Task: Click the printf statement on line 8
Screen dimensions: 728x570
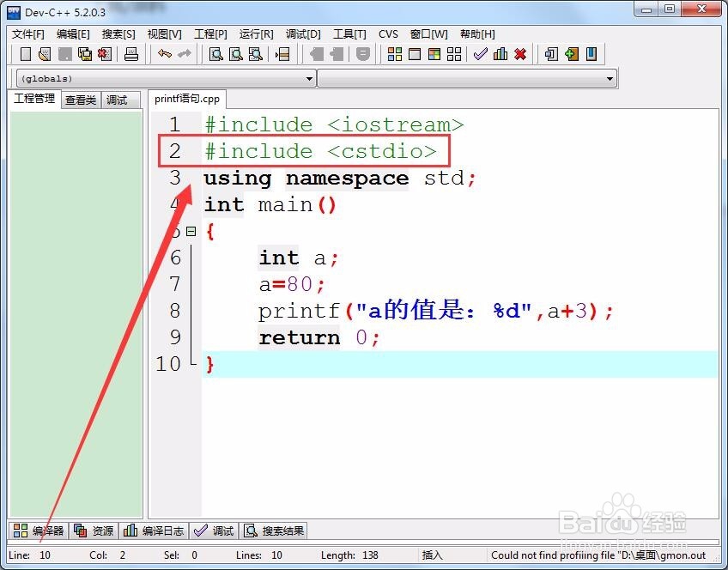Action: pos(435,311)
